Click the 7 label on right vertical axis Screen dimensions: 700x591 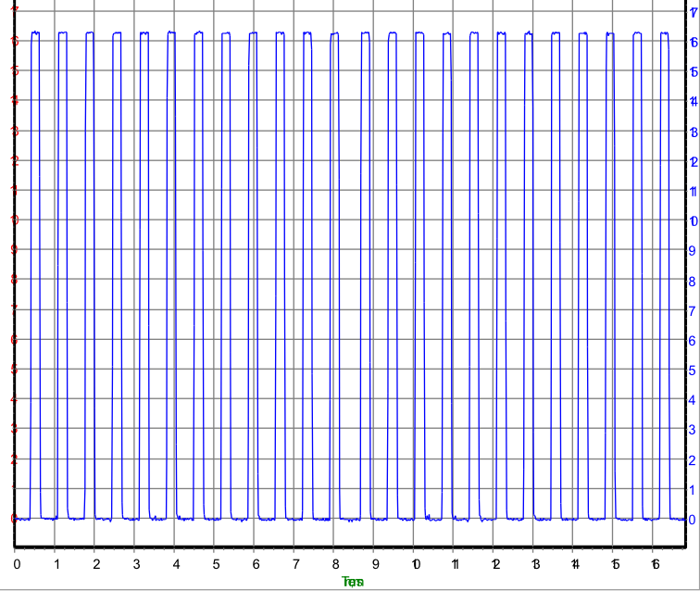coord(692,309)
